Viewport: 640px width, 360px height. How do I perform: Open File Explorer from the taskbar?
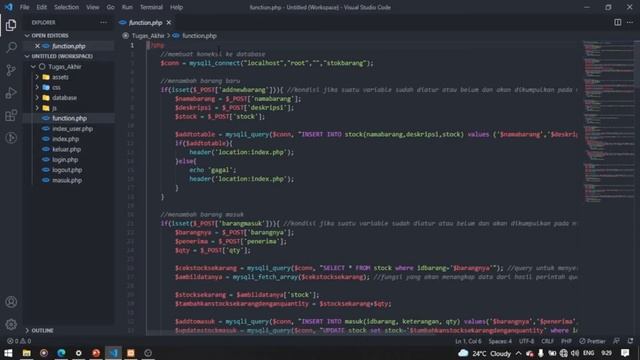pyautogui.click(x=27, y=353)
